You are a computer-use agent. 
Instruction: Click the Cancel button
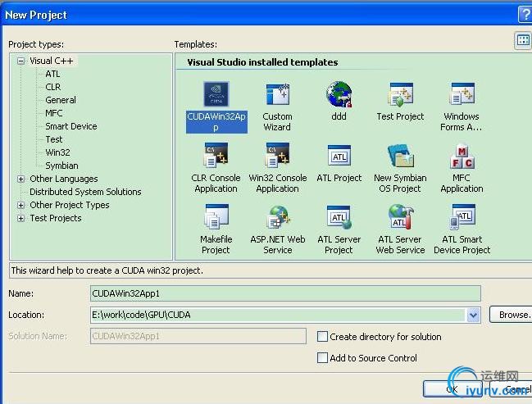click(x=511, y=389)
